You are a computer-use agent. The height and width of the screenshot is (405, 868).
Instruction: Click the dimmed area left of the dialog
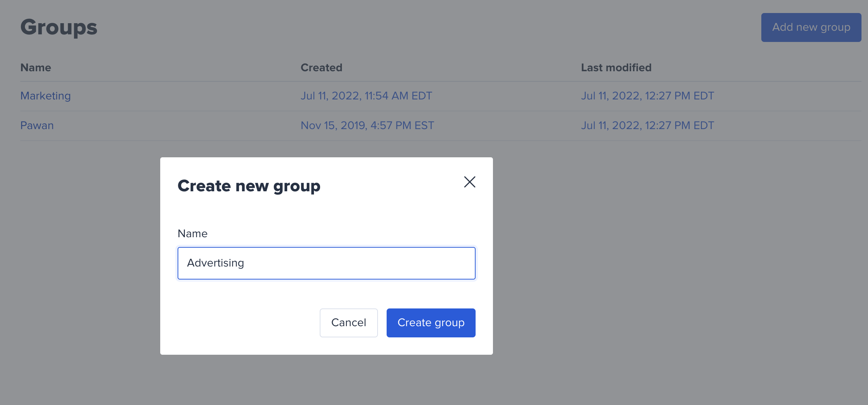click(x=80, y=253)
